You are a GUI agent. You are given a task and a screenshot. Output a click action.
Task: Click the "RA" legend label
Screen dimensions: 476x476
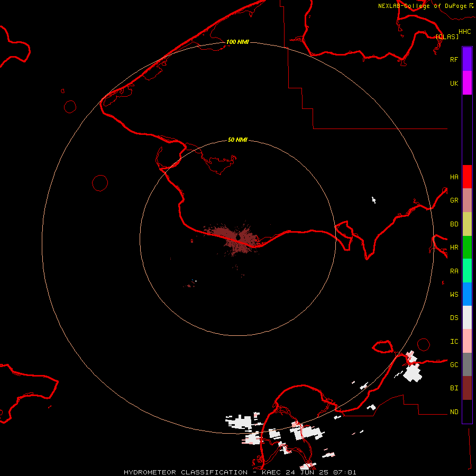454,271
